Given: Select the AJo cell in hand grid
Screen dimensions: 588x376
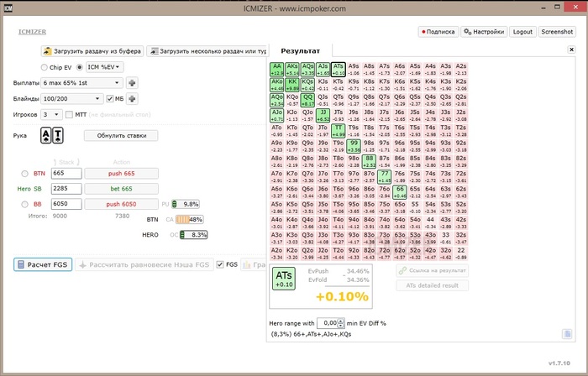Looking at the screenshot, I should 276,115.
